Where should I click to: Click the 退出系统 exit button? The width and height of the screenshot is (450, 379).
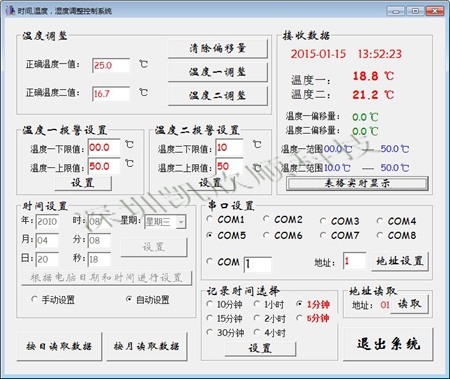tap(388, 344)
